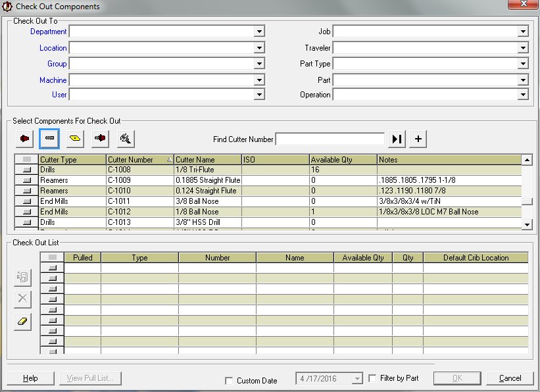Click the Available Qty cell showing 16

click(x=343, y=170)
